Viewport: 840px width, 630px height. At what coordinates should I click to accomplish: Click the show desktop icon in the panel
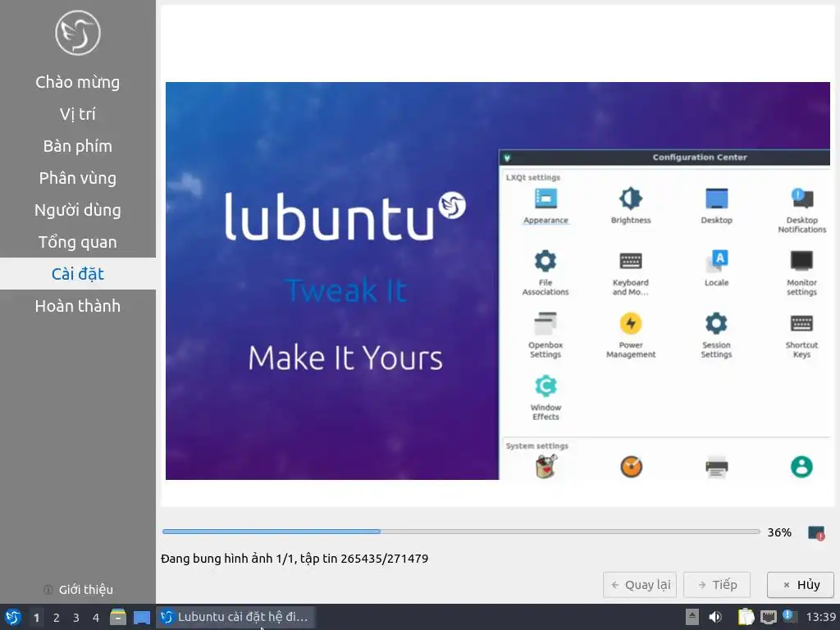tap(142, 617)
